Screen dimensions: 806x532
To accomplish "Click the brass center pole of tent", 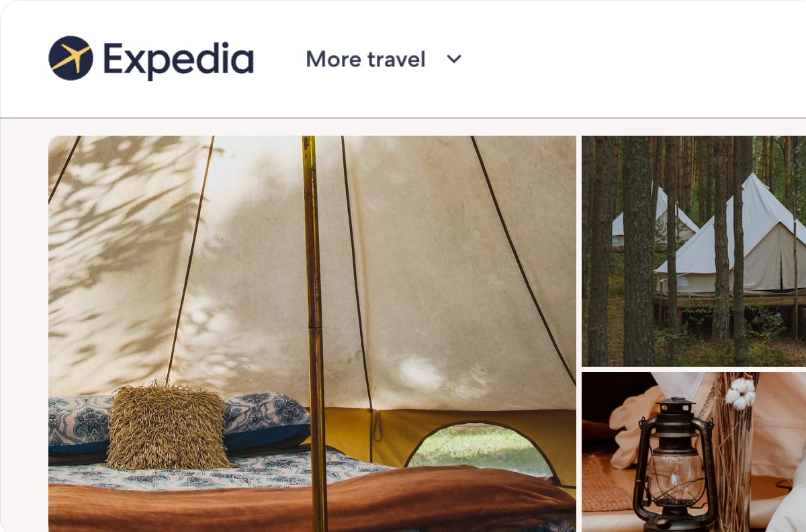I will coord(314,334).
